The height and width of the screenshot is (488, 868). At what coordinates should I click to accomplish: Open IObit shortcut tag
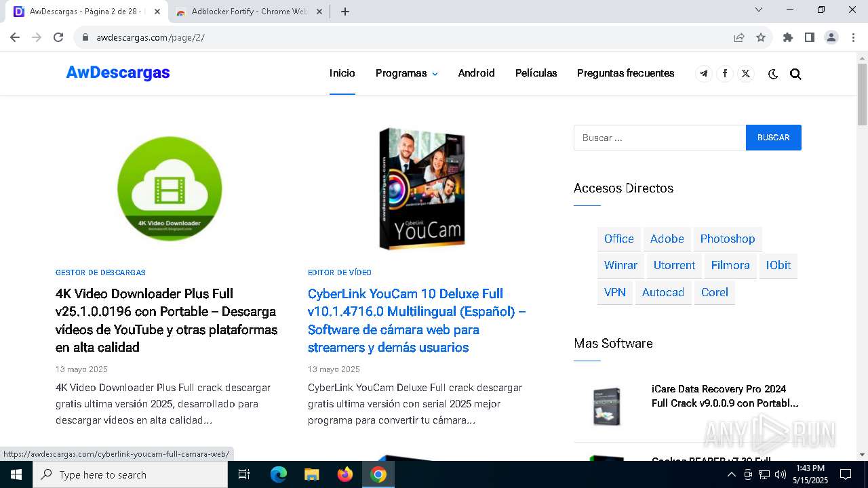pyautogui.click(x=778, y=265)
